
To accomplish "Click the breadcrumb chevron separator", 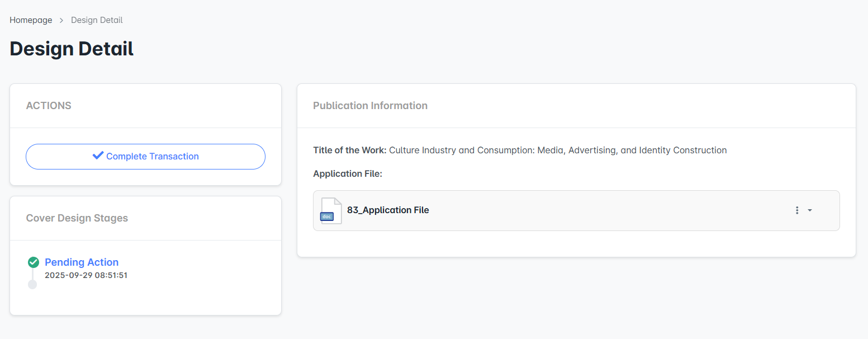I will click(x=61, y=20).
